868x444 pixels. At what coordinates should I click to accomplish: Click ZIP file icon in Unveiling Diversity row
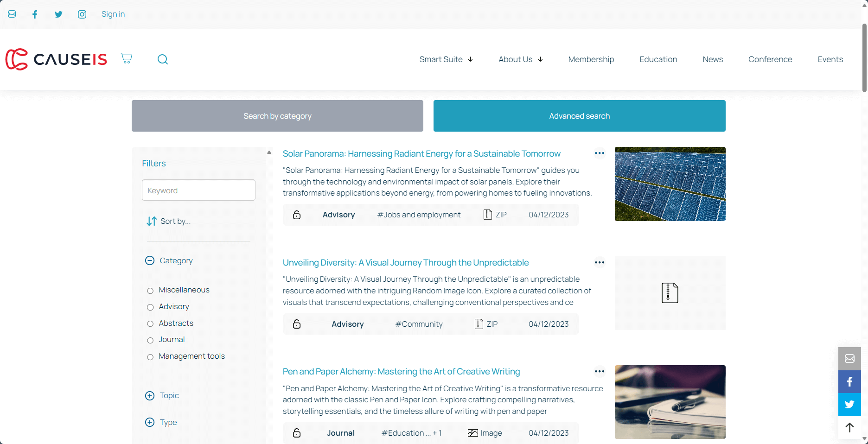tap(479, 324)
